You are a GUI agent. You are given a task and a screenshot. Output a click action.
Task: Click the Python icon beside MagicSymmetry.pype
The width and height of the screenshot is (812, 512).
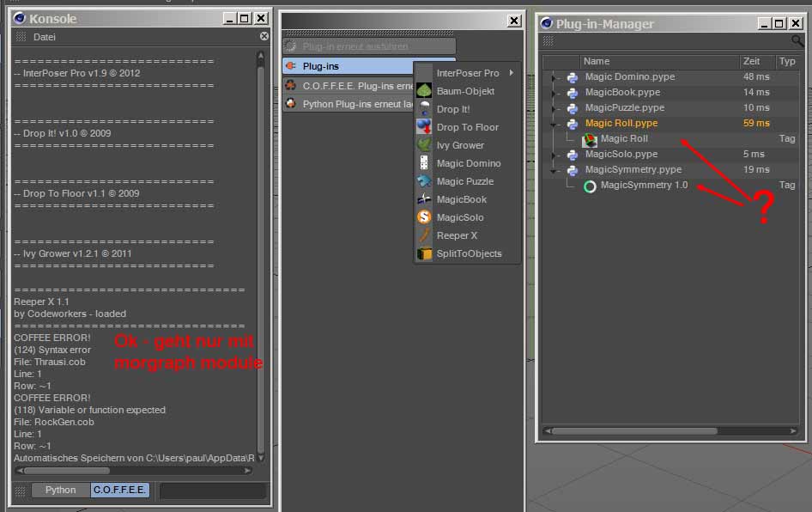[573, 170]
